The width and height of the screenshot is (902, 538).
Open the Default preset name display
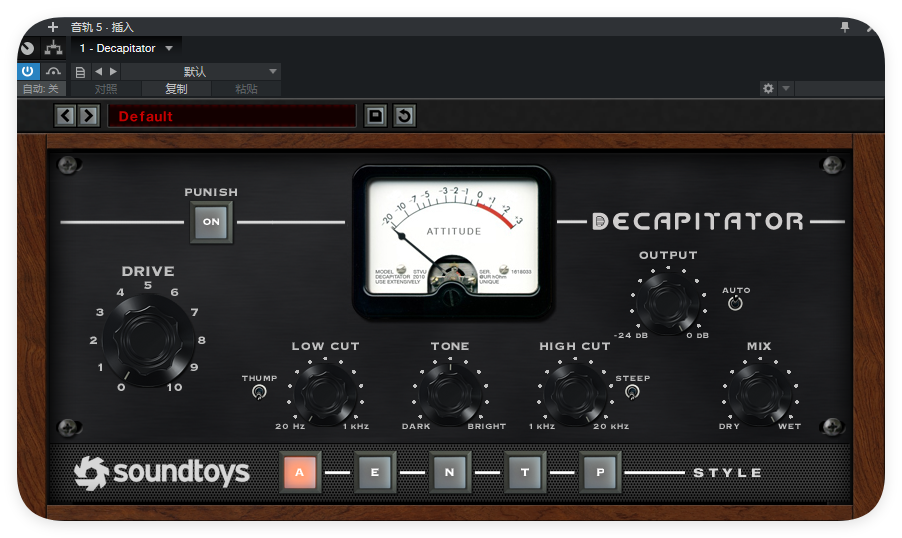coord(232,116)
